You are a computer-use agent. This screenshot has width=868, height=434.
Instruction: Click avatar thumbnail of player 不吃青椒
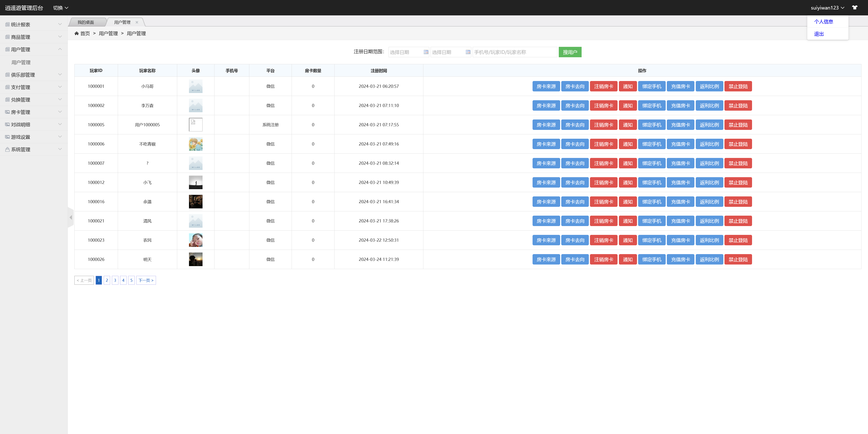tap(196, 144)
